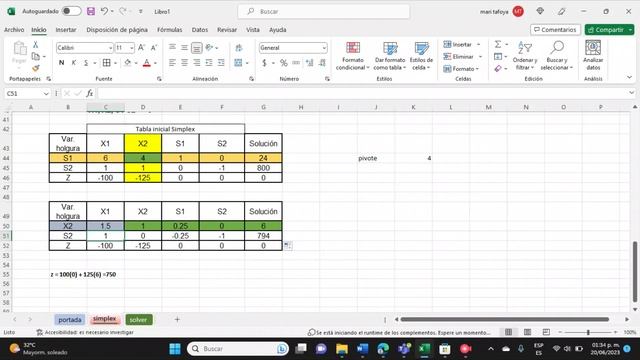Switch to the Datos tab
Viewport: 640px width, 360px height.
200,30
